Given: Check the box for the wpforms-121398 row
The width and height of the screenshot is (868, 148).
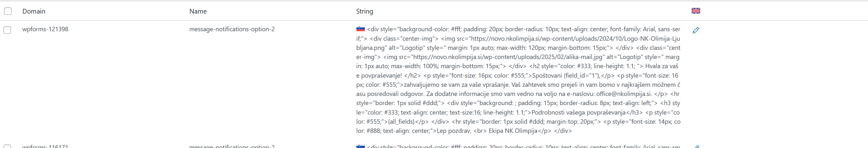Looking at the screenshot, I should (8, 30).
